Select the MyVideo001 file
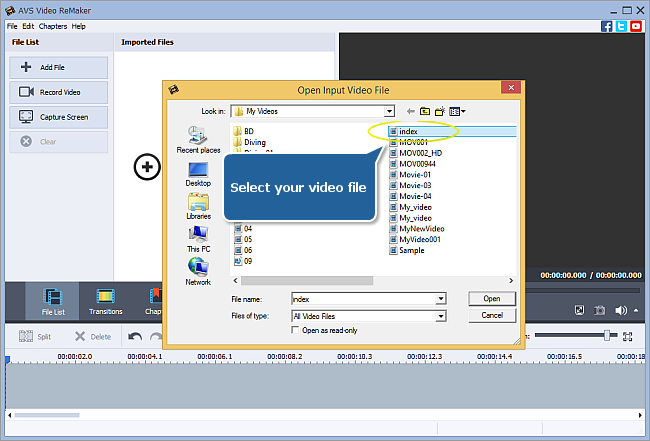The image size is (650, 441). pos(415,239)
